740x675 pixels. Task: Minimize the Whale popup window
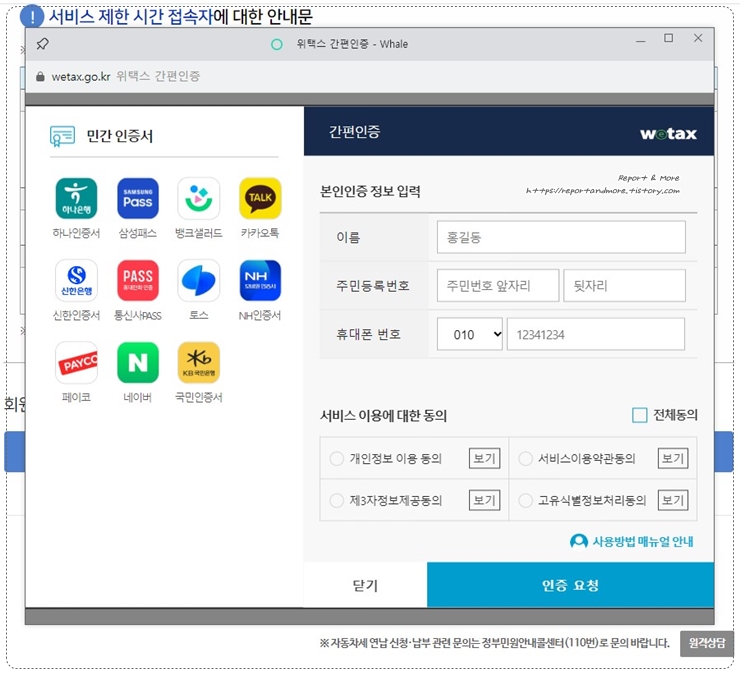[x=640, y=41]
